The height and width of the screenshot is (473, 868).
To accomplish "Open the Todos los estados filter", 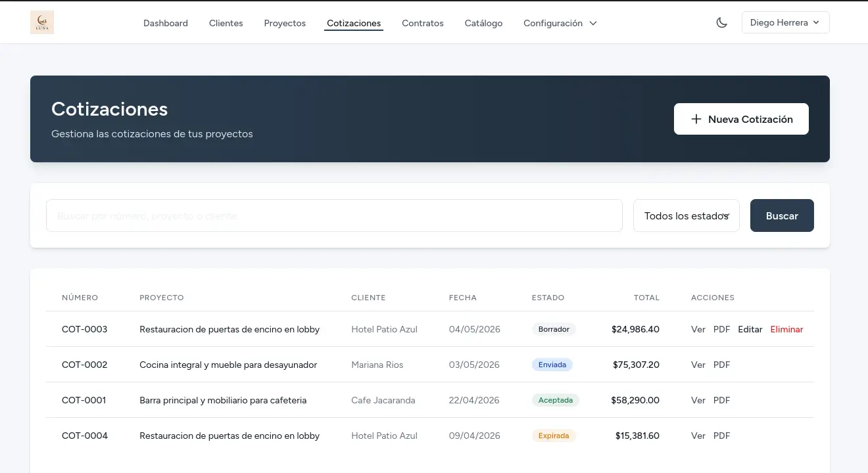I will tap(686, 215).
